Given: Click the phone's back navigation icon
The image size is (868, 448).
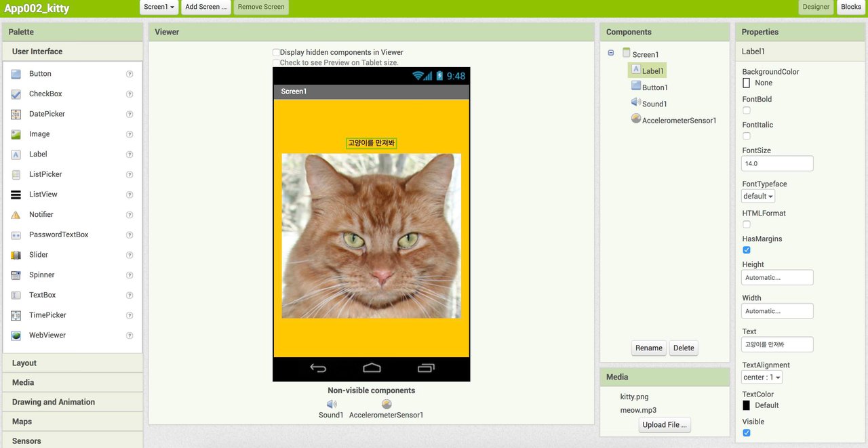Looking at the screenshot, I should click(318, 368).
